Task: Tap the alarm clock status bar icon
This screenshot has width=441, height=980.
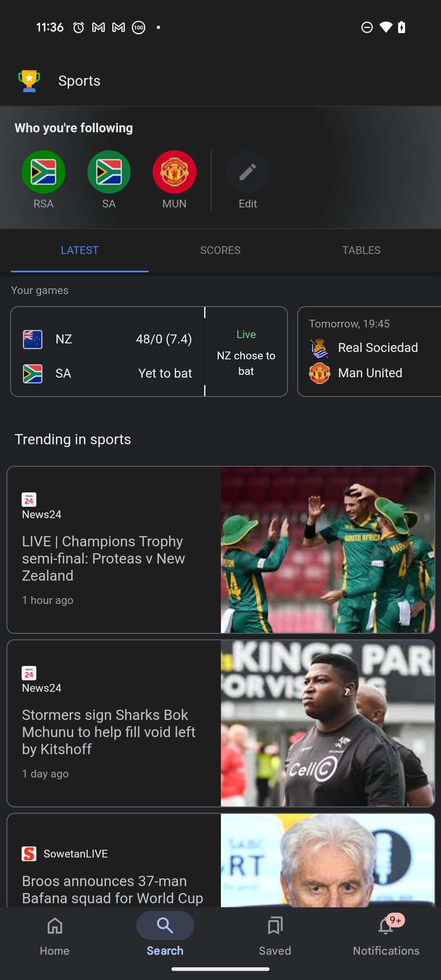Action: [x=78, y=27]
